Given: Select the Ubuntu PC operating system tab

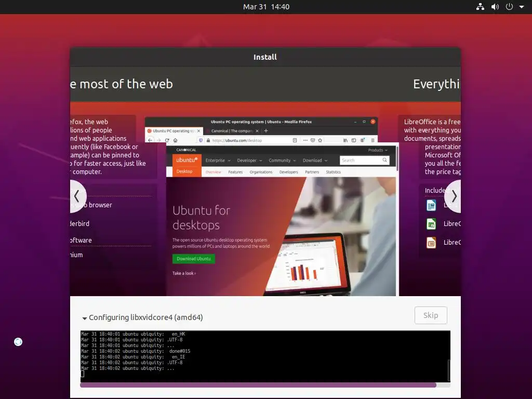Looking at the screenshot, I should tap(174, 130).
